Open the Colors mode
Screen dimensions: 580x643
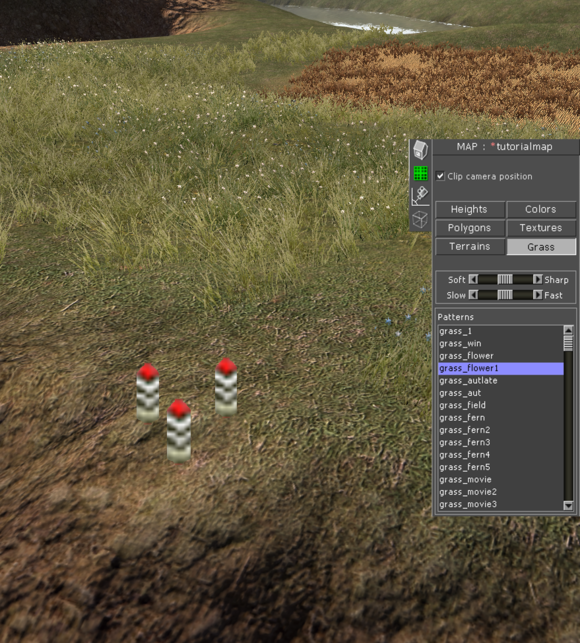coord(541,210)
